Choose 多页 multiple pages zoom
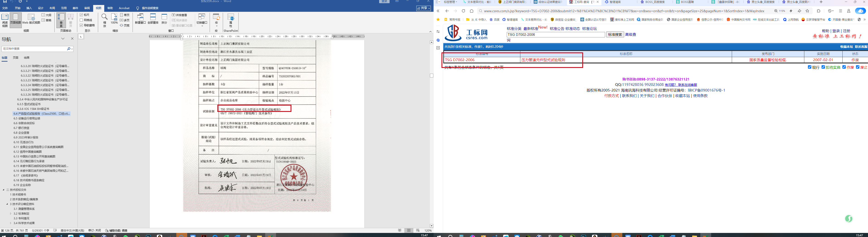Screen dimensions: 868x237 [125, 20]
